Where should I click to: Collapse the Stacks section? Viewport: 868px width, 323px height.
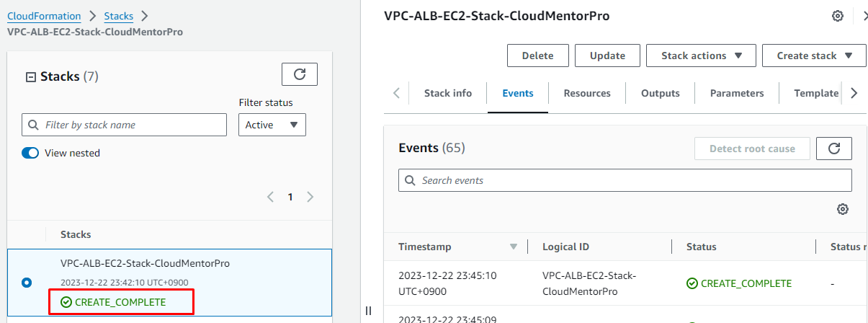(30, 76)
